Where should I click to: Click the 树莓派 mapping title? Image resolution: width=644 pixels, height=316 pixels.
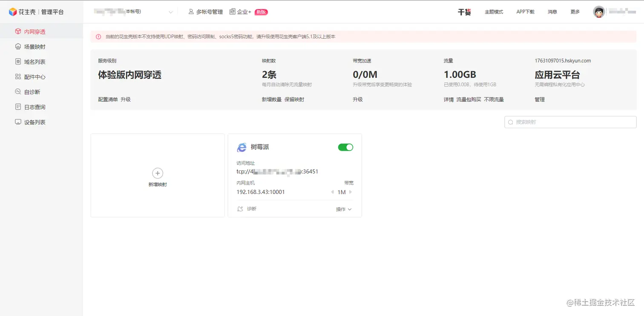coord(260,147)
